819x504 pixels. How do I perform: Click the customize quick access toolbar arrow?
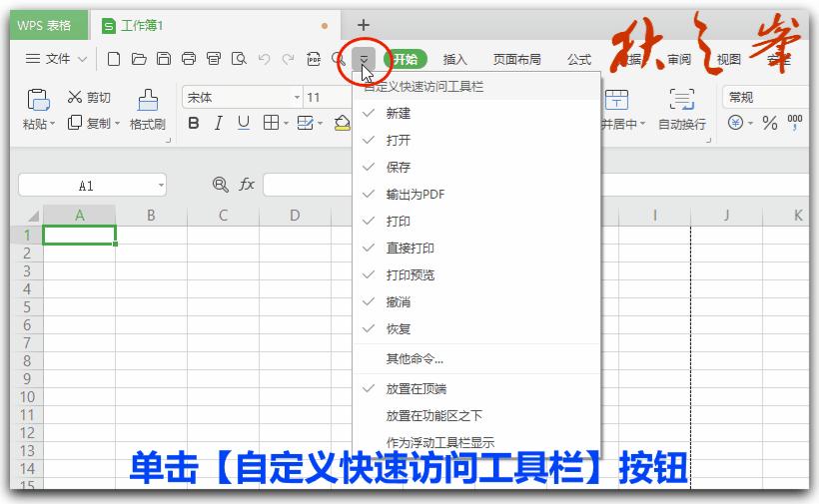click(x=364, y=59)
